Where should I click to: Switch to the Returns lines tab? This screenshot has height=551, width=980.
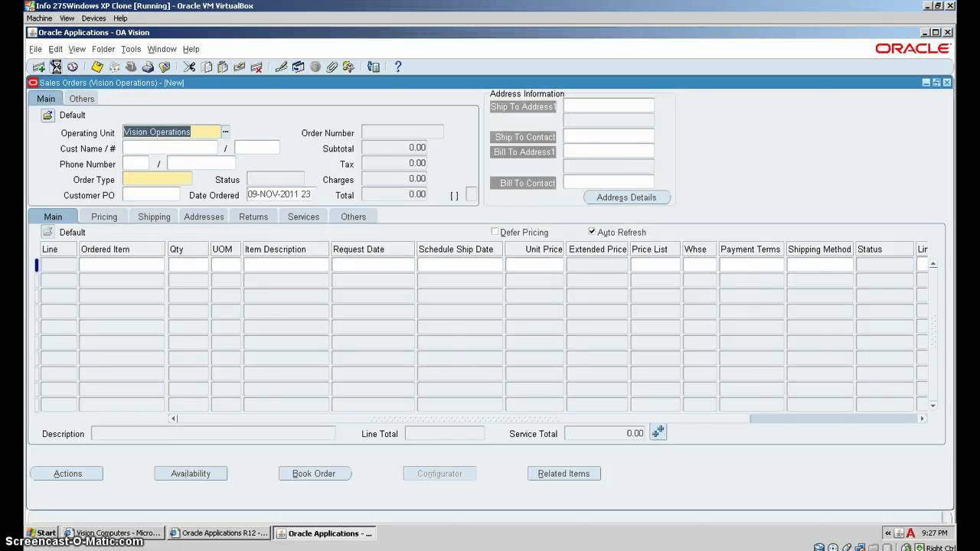point(253,217)
